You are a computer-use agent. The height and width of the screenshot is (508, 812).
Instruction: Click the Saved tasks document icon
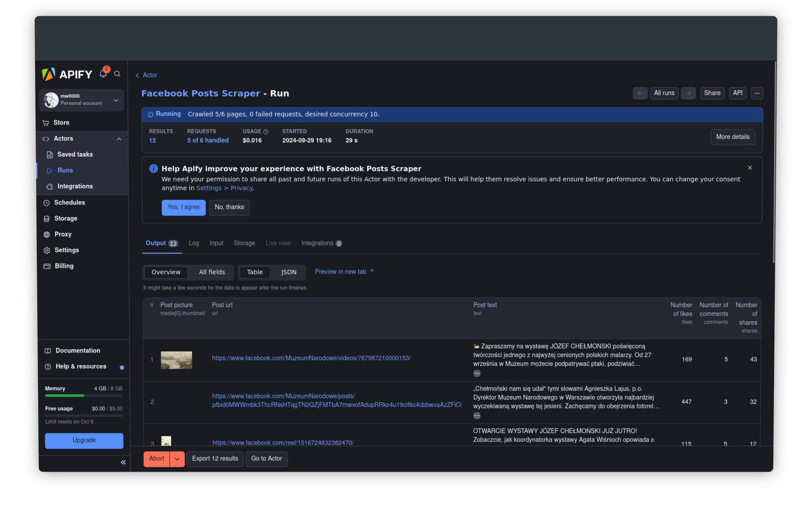[49, 155]
